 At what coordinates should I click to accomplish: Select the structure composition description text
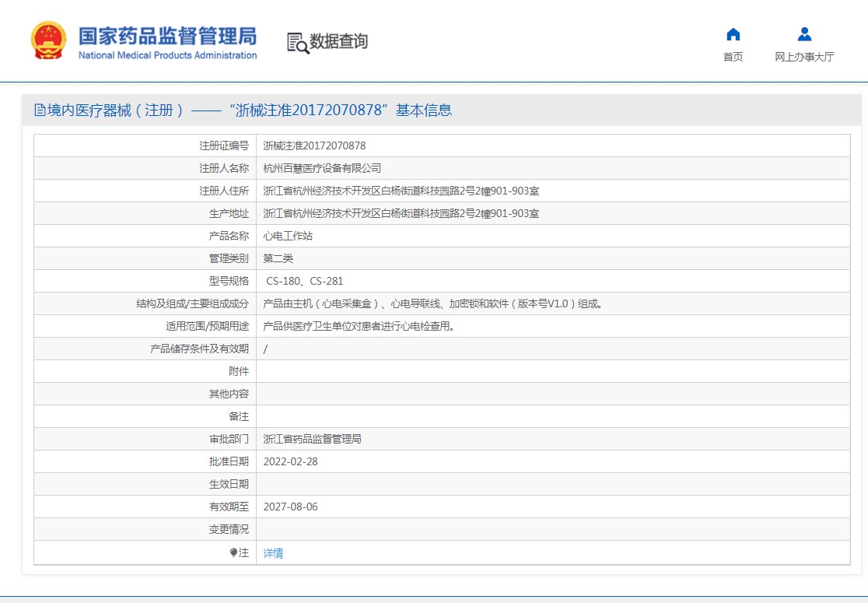coord(433,304)
